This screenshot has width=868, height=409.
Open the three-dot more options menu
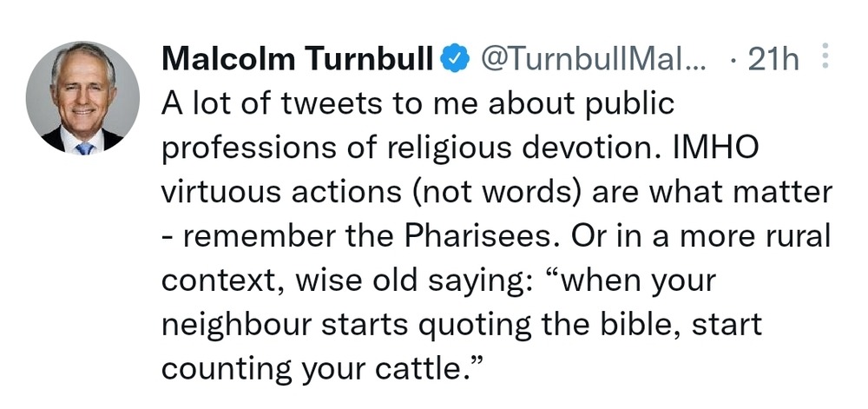tap(825, 58)
